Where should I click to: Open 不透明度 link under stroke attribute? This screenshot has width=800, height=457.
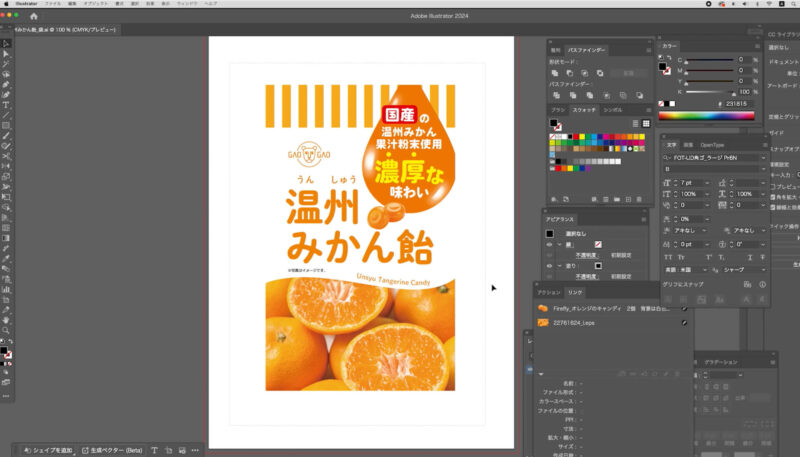click(x=586, y=256)
